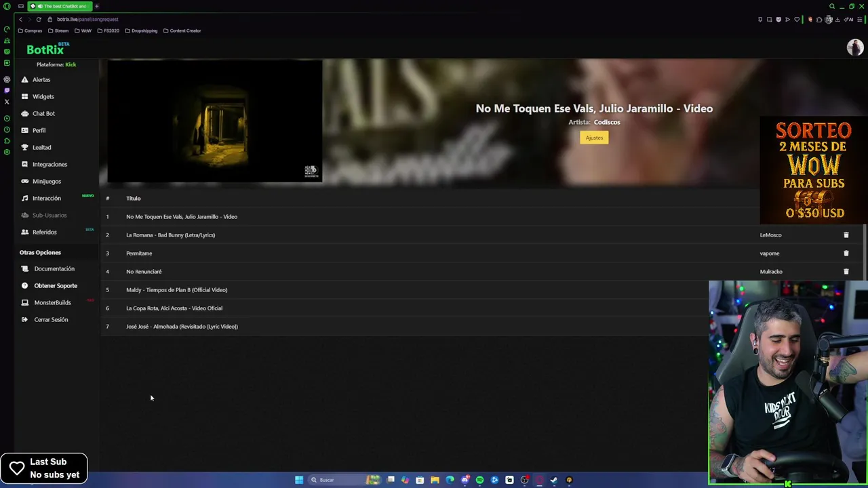Open the Lealtad menu item
The height and width of the screenshot is (488, 868).
click(x=41, y=148)
